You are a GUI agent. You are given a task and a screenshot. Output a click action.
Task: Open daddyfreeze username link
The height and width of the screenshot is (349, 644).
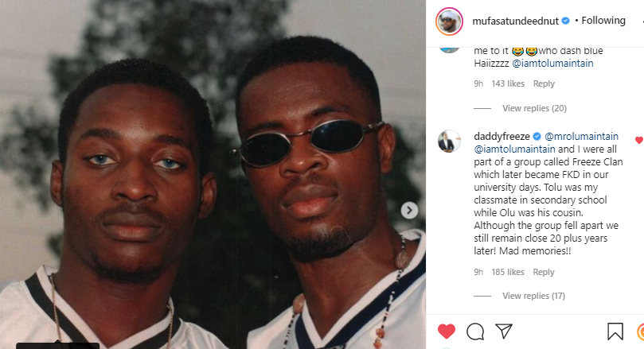[502, 136]
